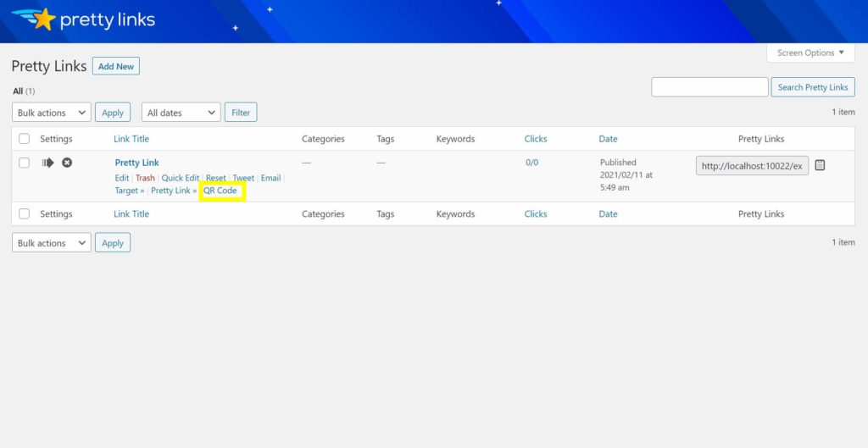
Task: Click inside the search input field
Action: coord(709,87)
